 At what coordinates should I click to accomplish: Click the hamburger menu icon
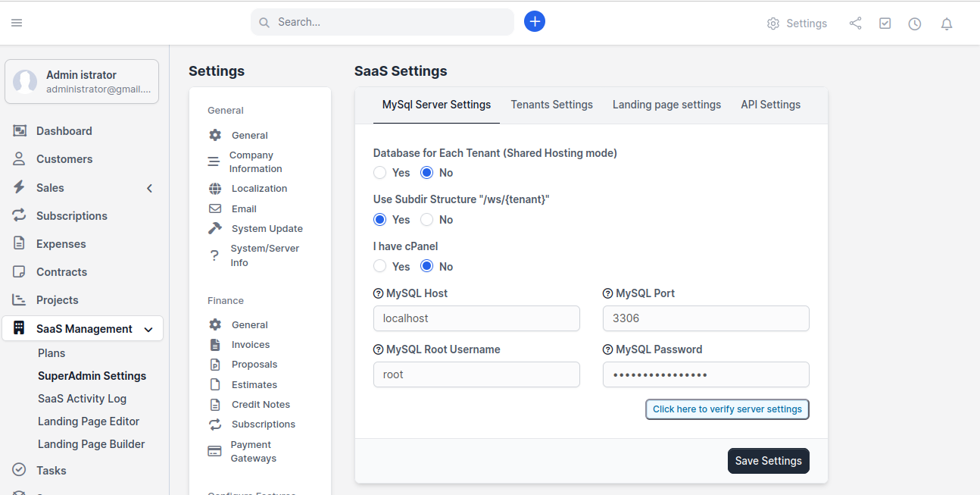17,22
